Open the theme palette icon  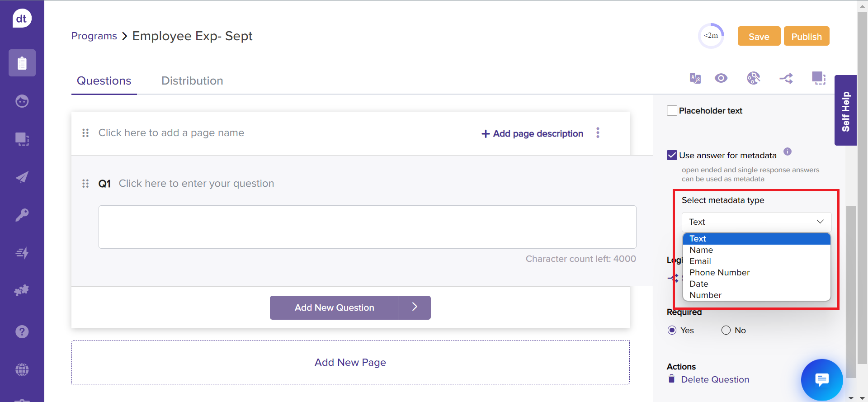753,78
